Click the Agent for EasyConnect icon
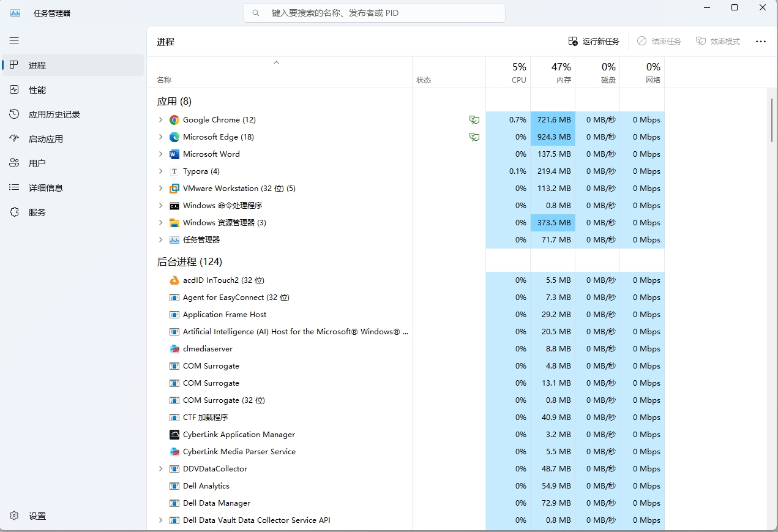 pos(174,298)
